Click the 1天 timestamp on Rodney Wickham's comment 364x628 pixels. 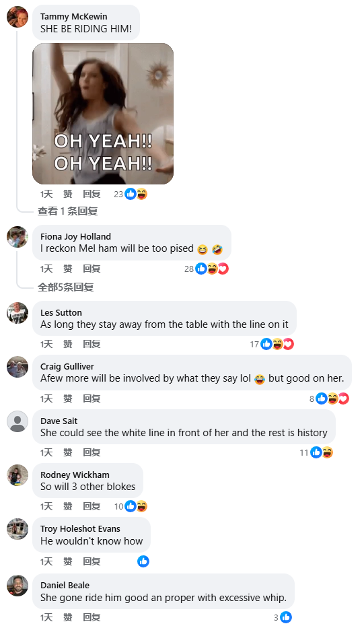click(x=46, y=507)
